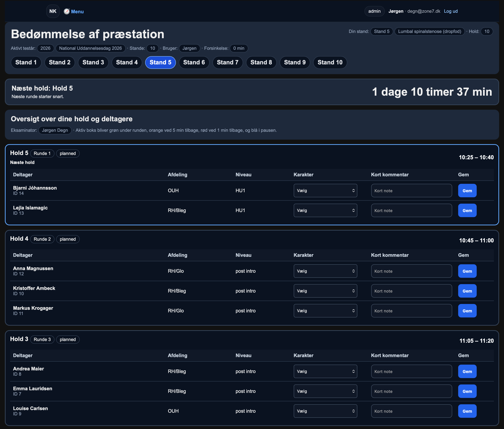Screen dimensions: 504x429
Task: Click participant name Kristoffer Ambeck
Action: click(x=34, y=288)
